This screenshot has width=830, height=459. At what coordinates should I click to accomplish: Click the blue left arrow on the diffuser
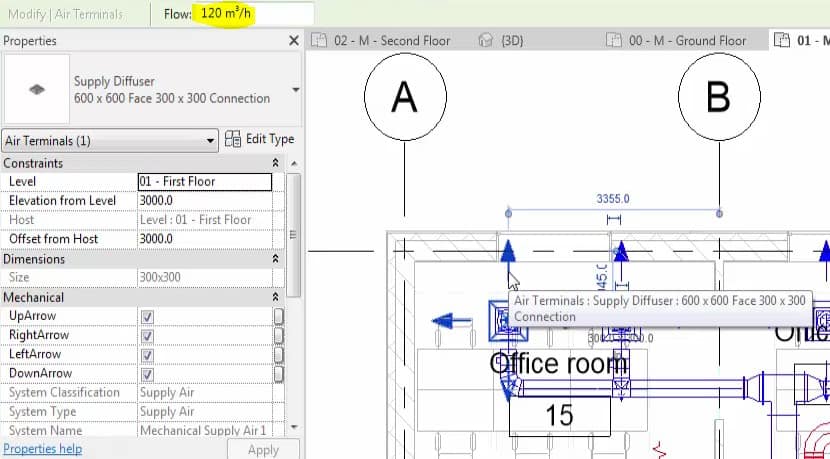453,321
